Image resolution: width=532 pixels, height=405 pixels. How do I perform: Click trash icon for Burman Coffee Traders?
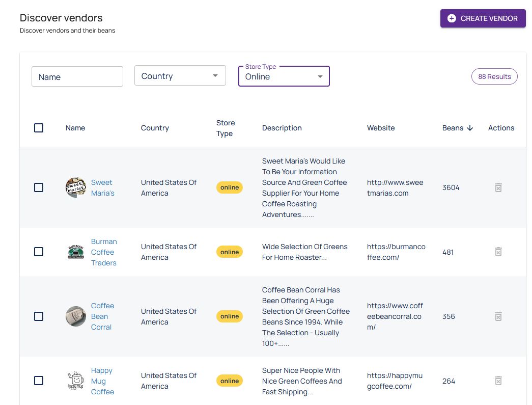(498, 252)
